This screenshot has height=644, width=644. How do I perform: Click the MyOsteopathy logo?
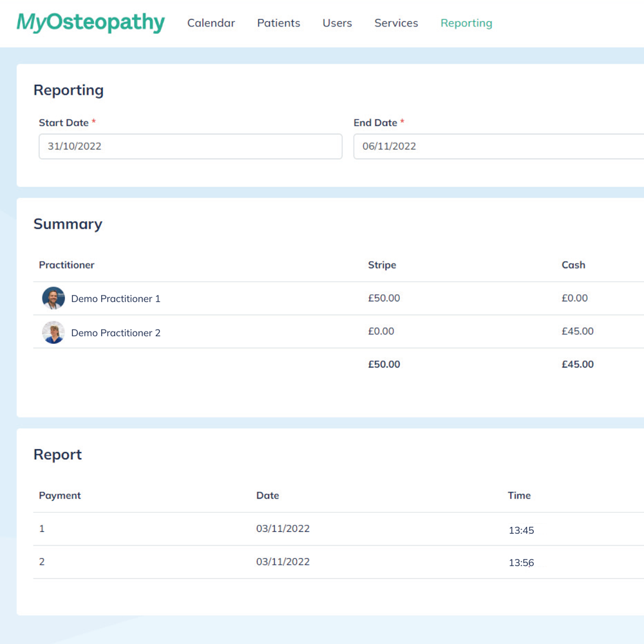[x=90, y=23]
